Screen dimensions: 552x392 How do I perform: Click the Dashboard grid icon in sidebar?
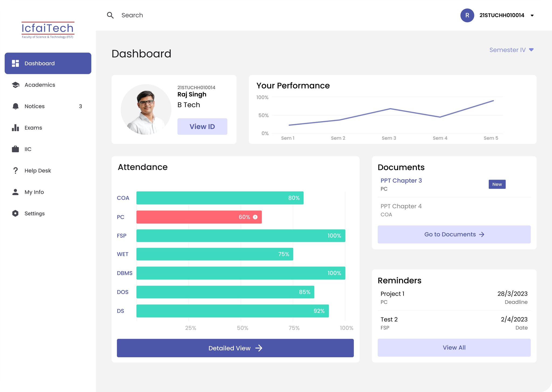pos(15,63)
